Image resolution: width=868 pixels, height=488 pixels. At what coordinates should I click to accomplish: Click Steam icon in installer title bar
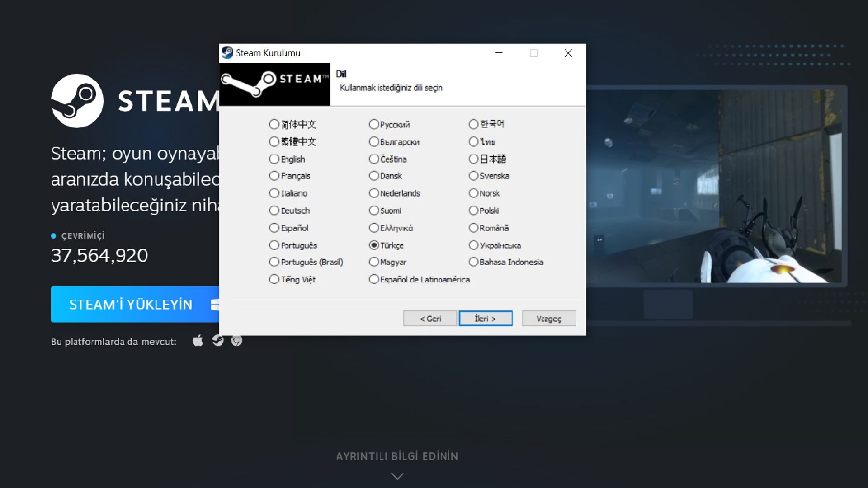pos(227,53)
